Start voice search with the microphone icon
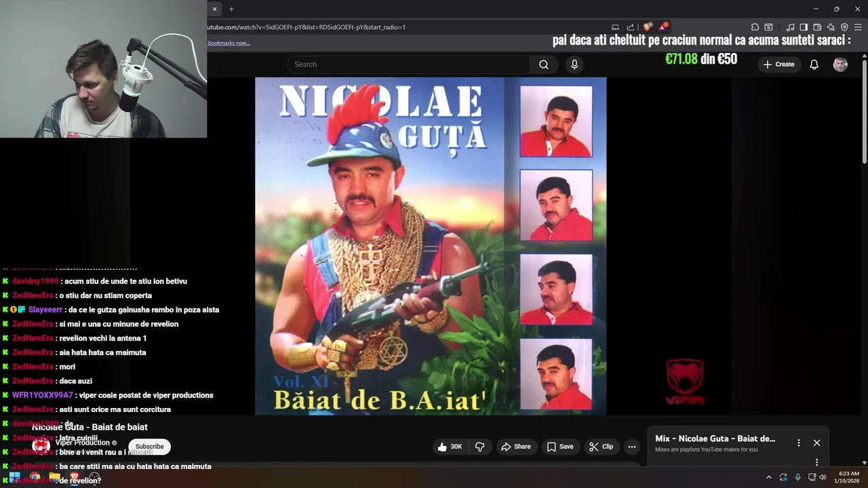 tap(574, 64)
